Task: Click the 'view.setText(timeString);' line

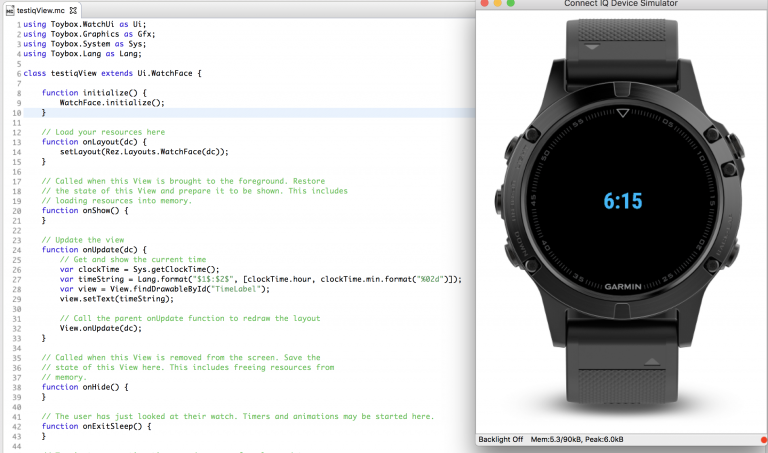Action: pyautogui.click(x=117, y=298)
